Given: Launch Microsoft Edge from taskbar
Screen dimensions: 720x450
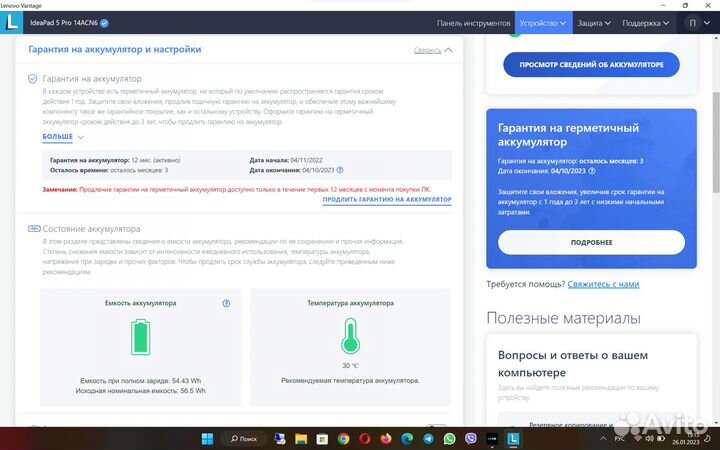Looking at the screenshot, I should [407, 439].
